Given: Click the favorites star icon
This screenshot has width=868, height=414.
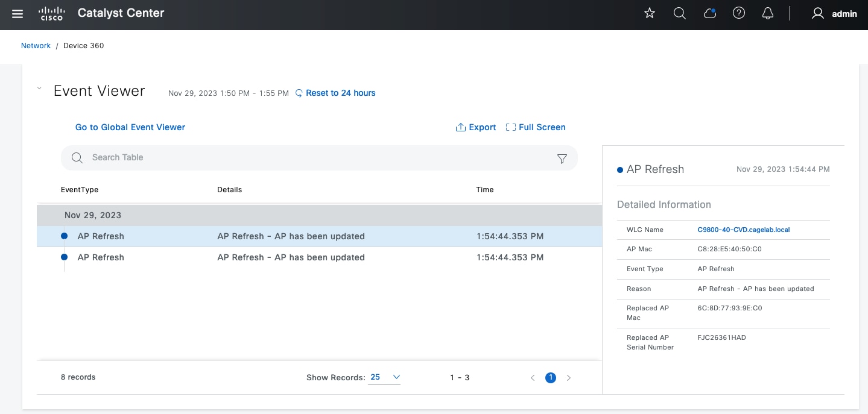Looking at the screenshot, I should (x=650, y=13).
